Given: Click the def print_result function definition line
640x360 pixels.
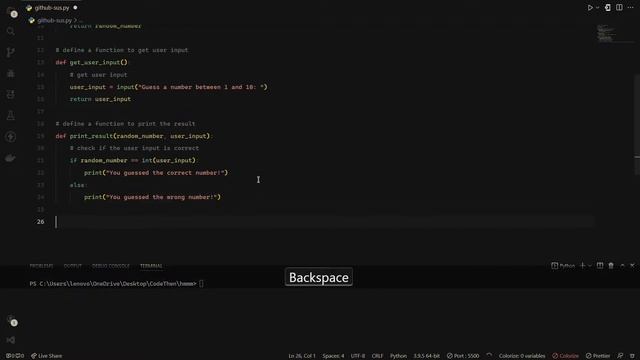Looking at the screenshot, I should 134,136.
